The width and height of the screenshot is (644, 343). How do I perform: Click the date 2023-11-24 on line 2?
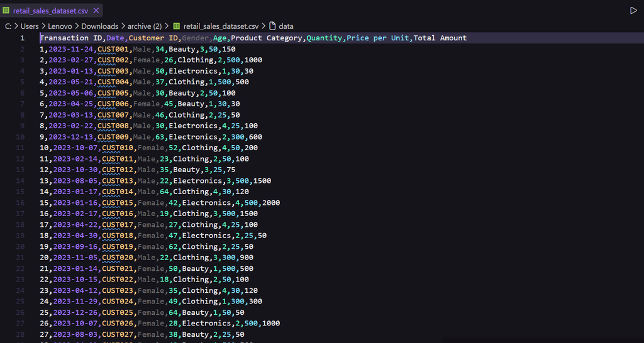tap(71, 49)
